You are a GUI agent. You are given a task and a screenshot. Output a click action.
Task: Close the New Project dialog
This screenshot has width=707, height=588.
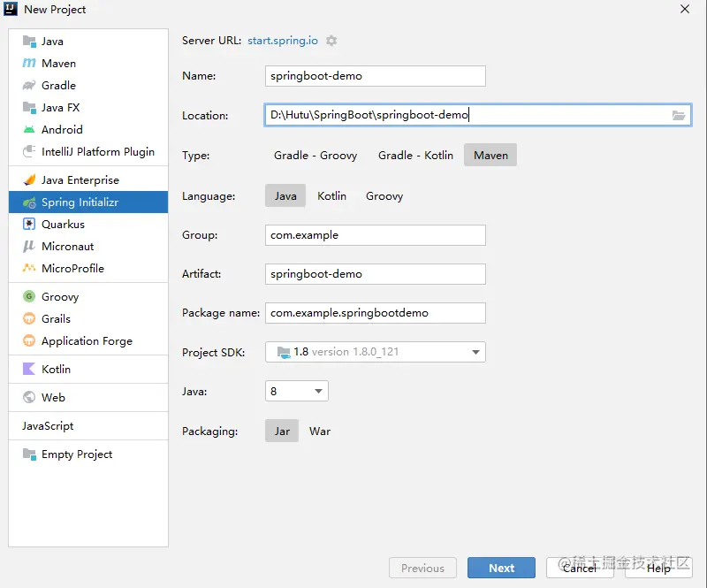[x=685, y=9]
